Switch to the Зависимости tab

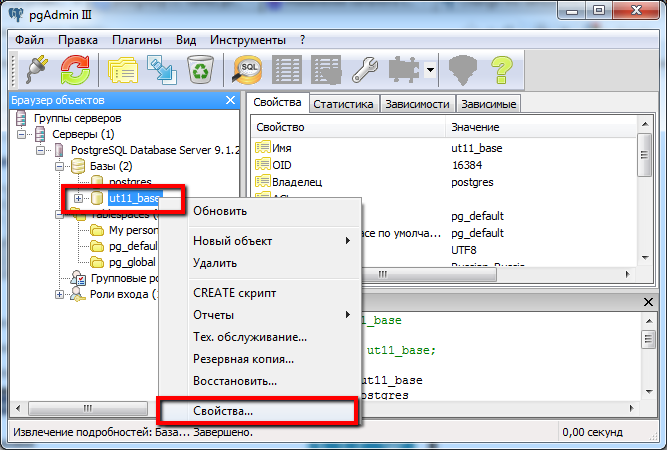click(417, 104)
